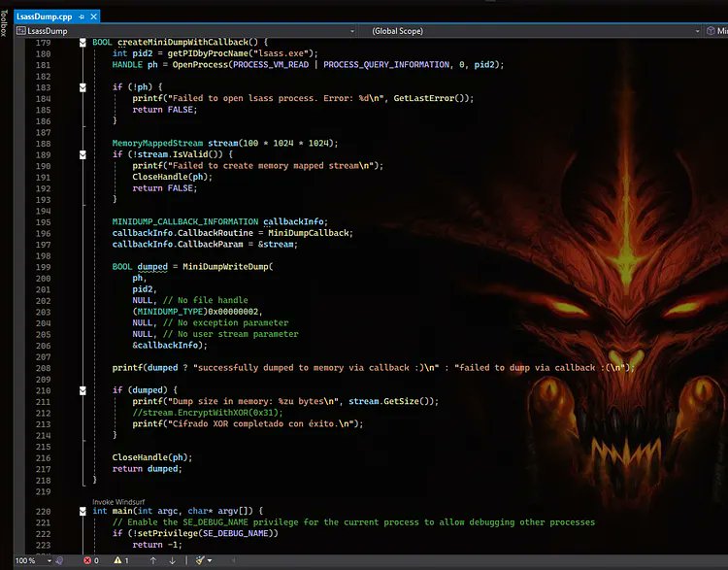Screen dimensions: 728x570
Task: Open the members dropdown starting with 'Mi'
Action: [717, 31]
